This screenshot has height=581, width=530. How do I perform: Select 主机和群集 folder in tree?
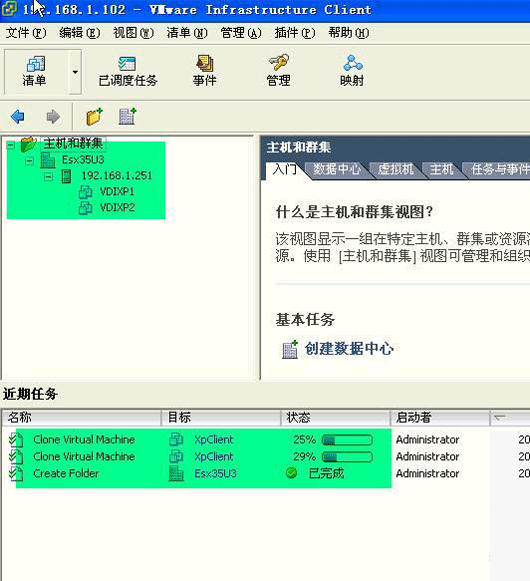point(73,143)
